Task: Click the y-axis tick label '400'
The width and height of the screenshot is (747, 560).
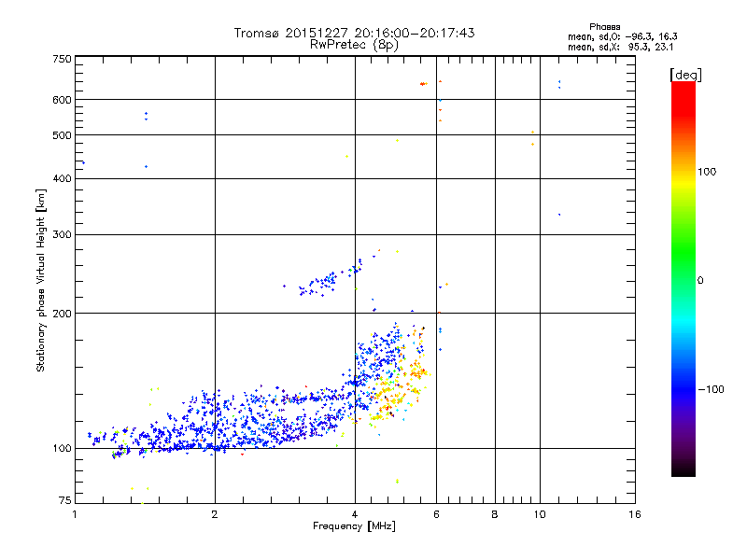Action: pos(62,179)
